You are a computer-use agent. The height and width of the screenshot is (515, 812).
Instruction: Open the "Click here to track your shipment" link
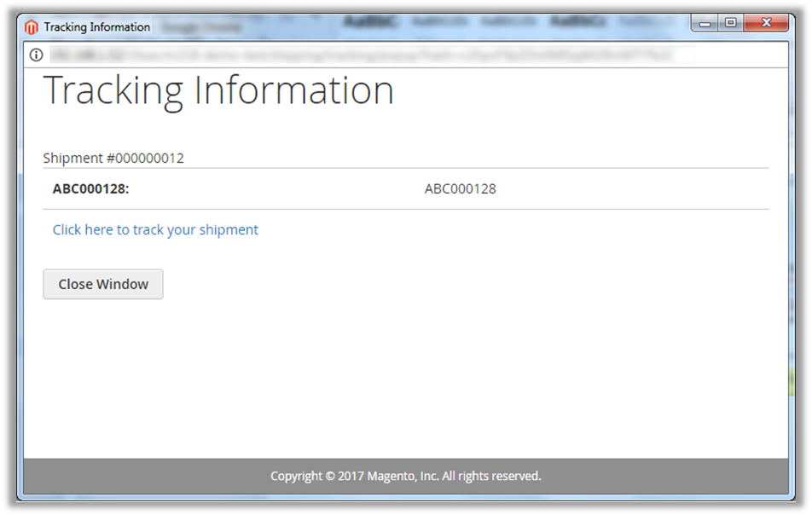point(155,229)
